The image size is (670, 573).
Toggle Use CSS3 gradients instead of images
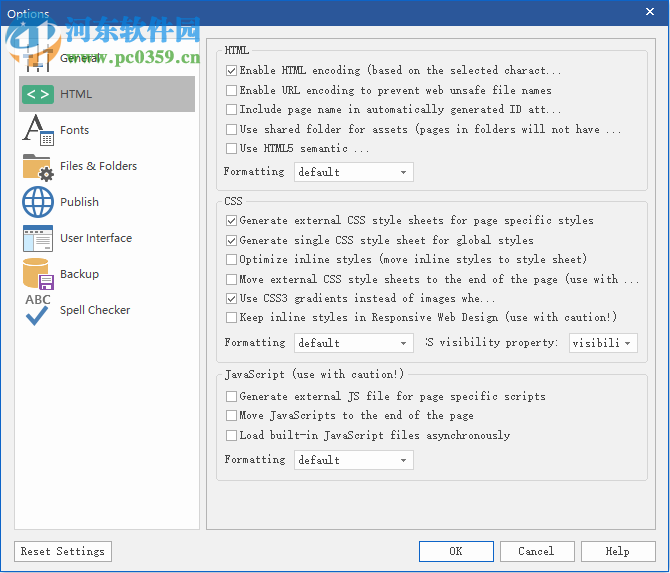pos(231,298)
